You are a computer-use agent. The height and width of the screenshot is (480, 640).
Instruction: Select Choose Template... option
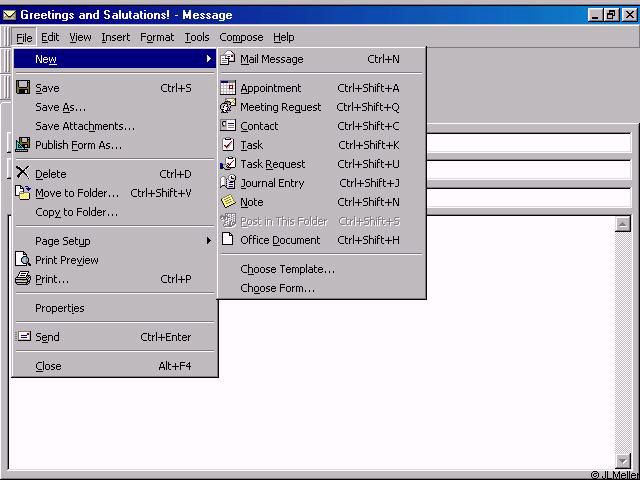(287, 269)
